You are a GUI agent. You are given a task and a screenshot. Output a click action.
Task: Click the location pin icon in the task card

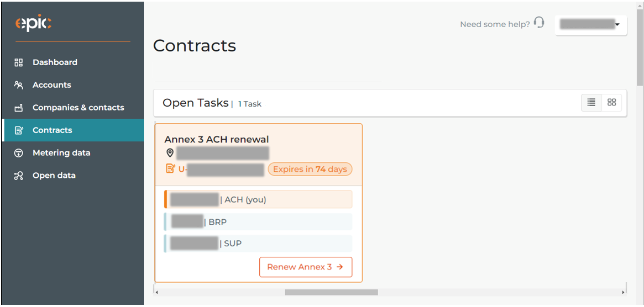(170, 153)
